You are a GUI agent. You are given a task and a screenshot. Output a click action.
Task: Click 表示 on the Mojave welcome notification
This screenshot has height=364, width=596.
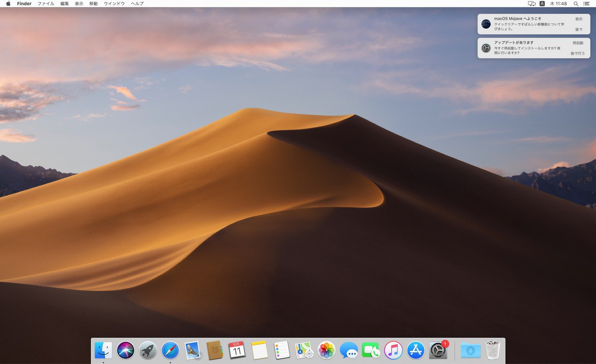point(579,19)
